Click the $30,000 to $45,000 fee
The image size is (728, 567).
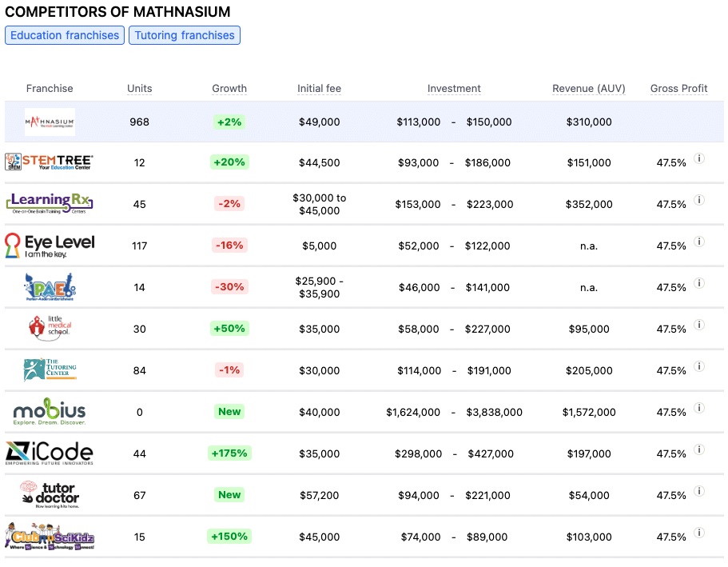coord(320,204)
